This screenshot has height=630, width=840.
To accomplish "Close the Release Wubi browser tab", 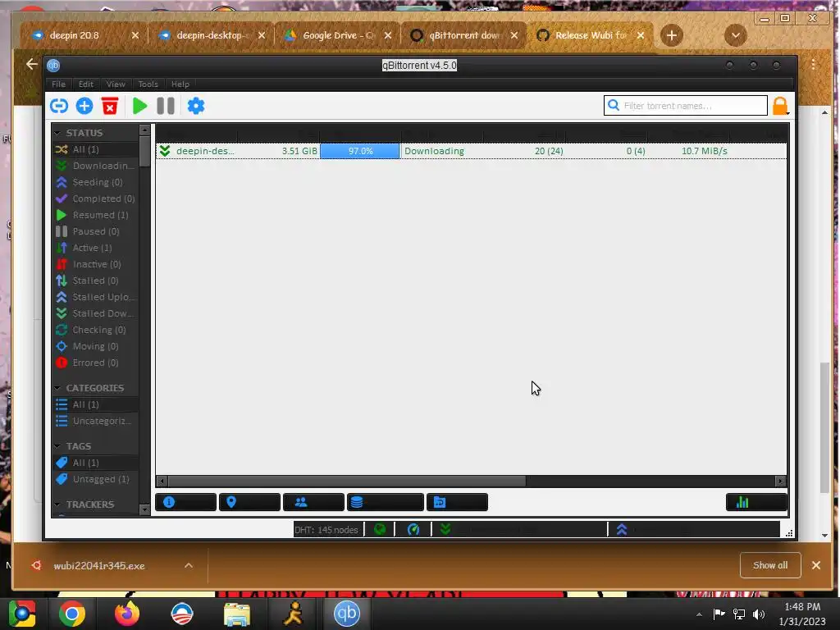I will tap(641, 35).
